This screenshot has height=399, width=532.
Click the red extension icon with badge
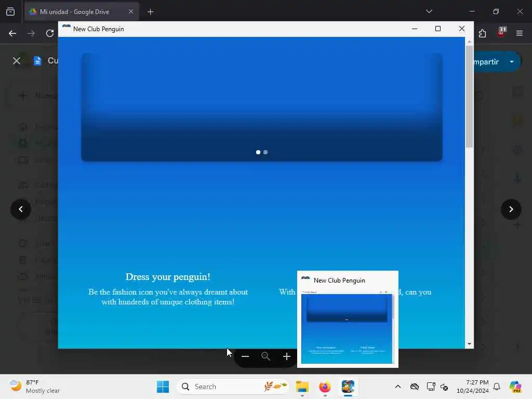501,33
